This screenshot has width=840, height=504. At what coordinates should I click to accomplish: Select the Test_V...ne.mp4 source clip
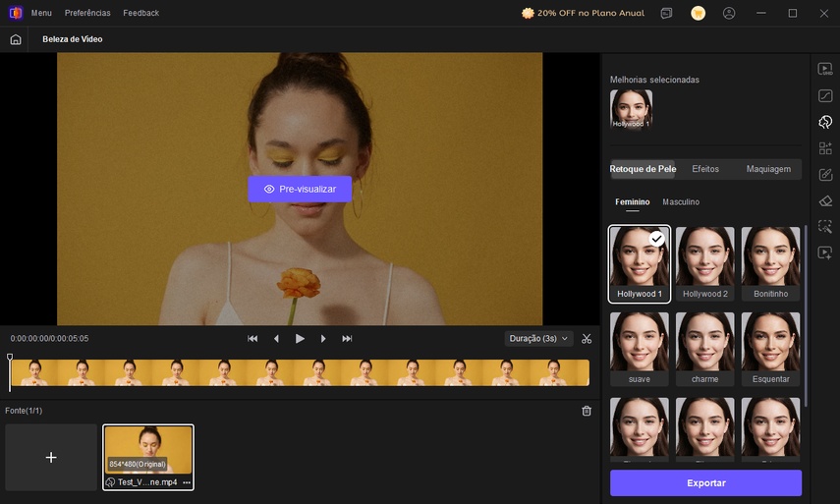[148, 458]
